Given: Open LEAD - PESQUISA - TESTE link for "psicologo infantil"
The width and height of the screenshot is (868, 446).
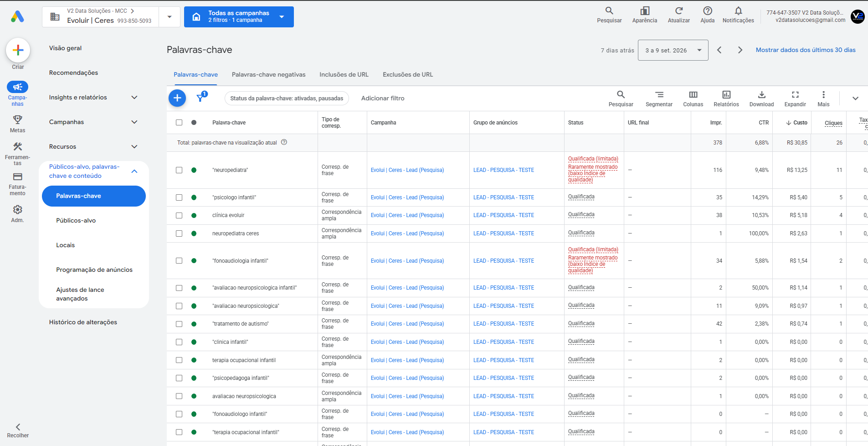Looking at the screenshot, I should click(503, 197).
